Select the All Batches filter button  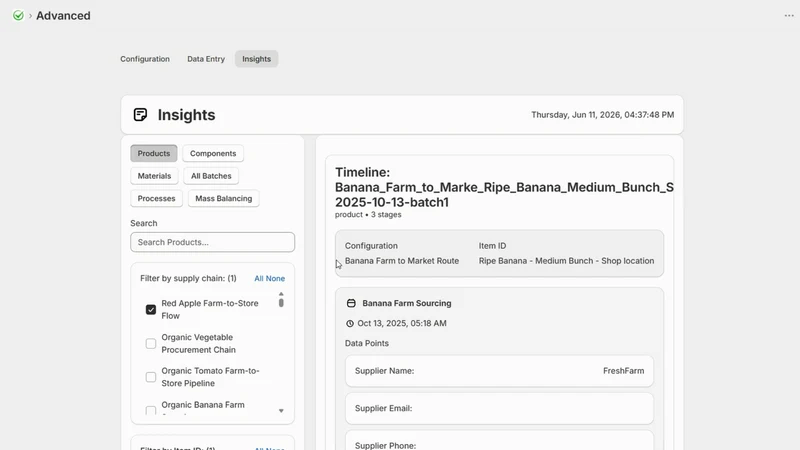pyautogui.click(x=211, y=176)
